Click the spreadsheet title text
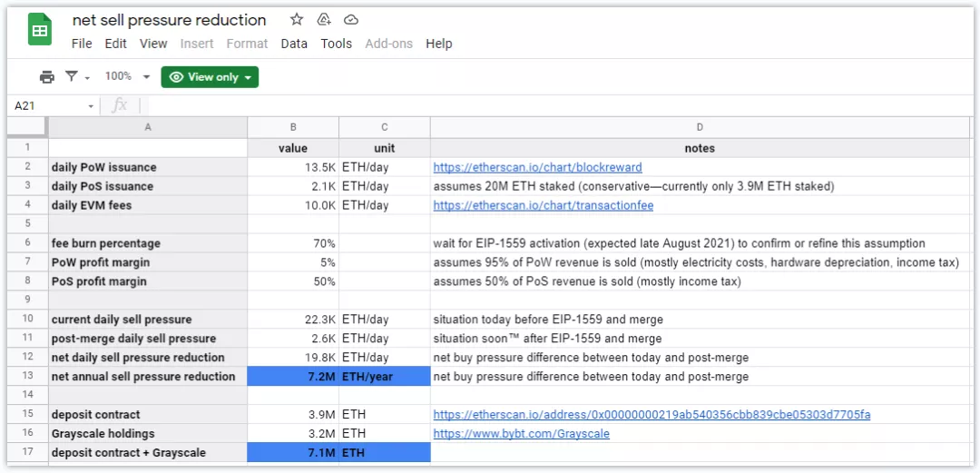Screen dimensions: 980x473 click(169, 20)
